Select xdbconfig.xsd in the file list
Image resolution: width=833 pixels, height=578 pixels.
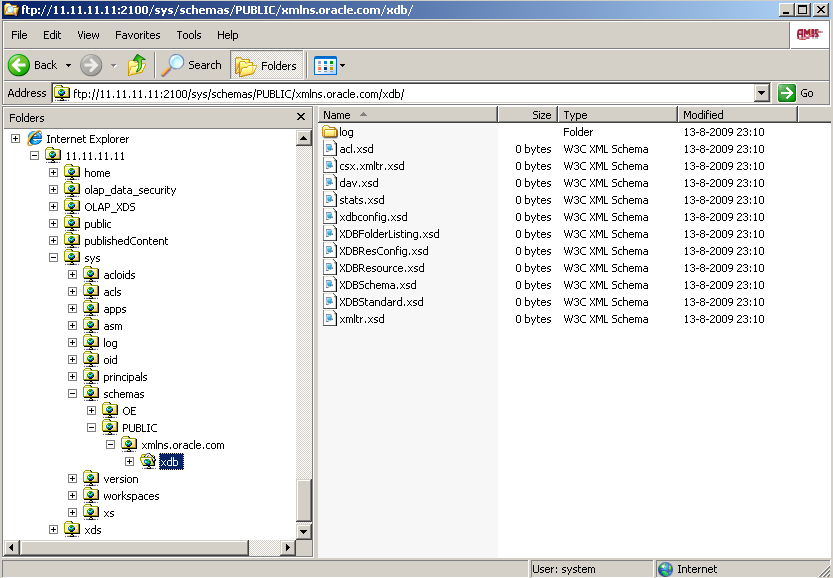373,217
